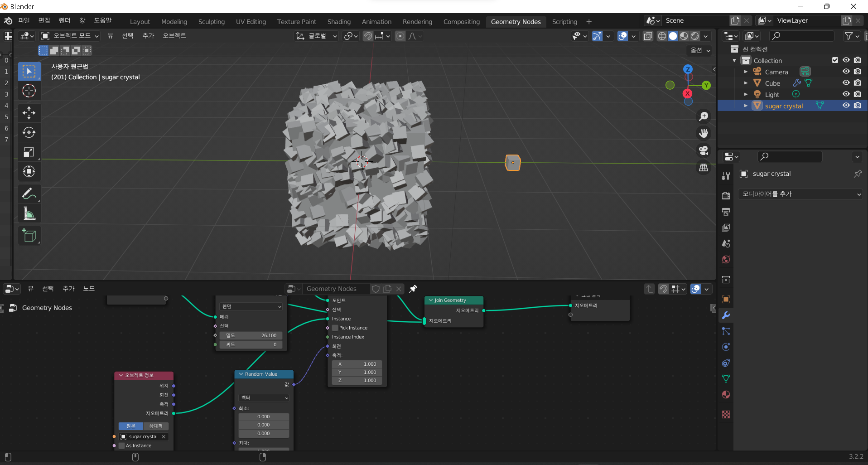Open the Material properties tab
The image size is (868, 465).
tap(726, 394)
